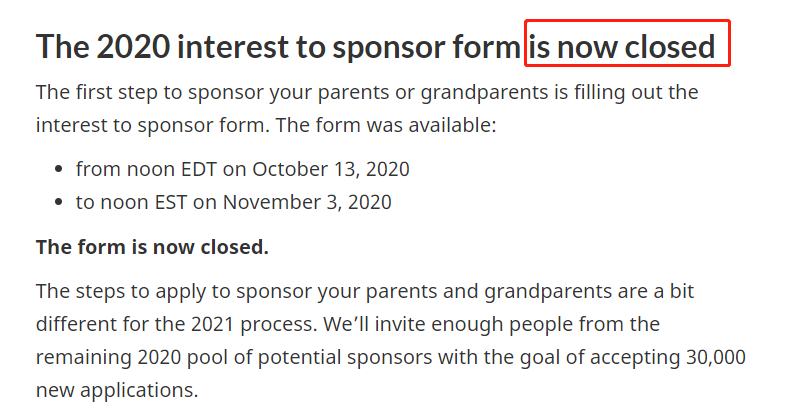The width and height of the screenshot is (800, 413).
Task: Click the sentence starting "We'll invite enough people"
Action: [x=470, y=325]
